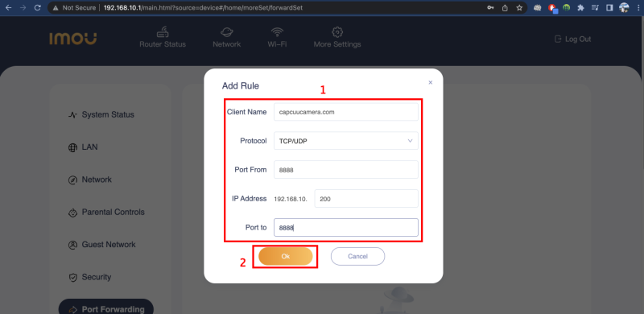
Task: Click the Network planet icon in header
Action: [227, 31]
